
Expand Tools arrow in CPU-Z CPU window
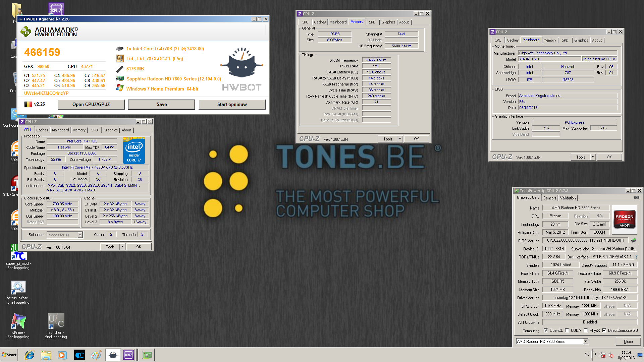click(122, 247)
